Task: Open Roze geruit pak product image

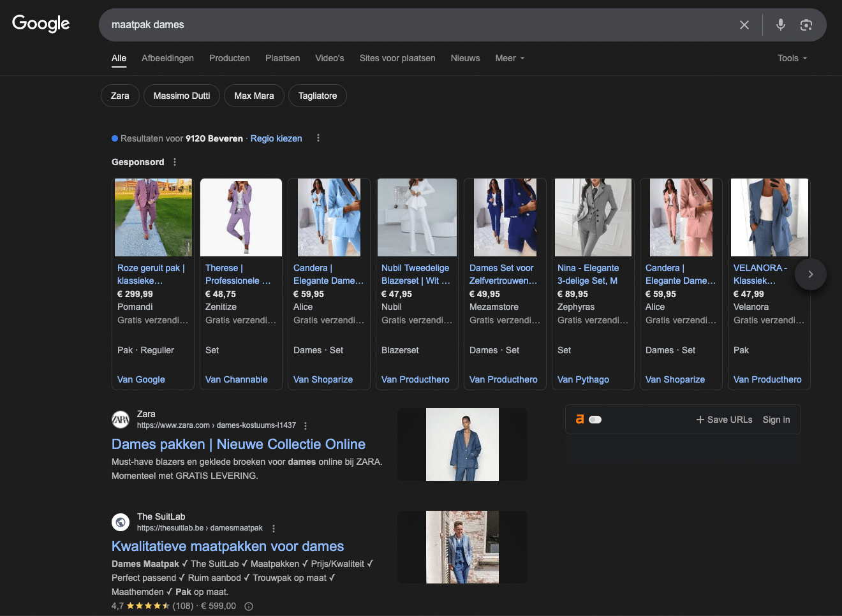Action: [153, 217]
